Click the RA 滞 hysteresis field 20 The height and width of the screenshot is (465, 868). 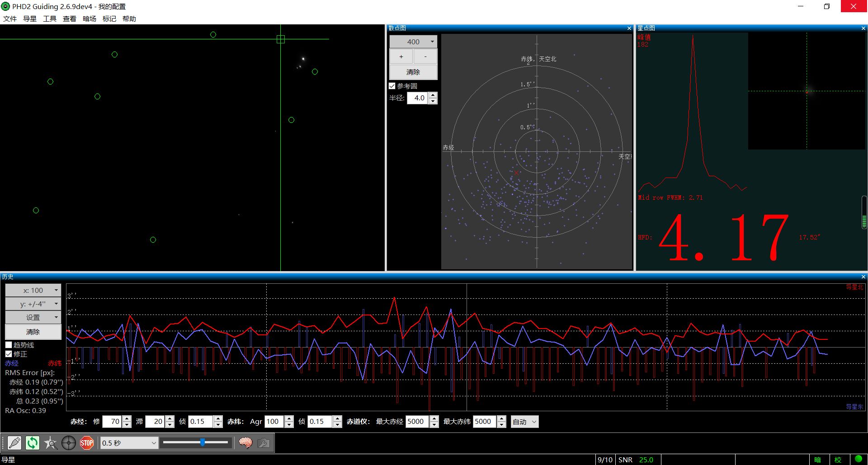pyautogui.click(x=155, y=422)
